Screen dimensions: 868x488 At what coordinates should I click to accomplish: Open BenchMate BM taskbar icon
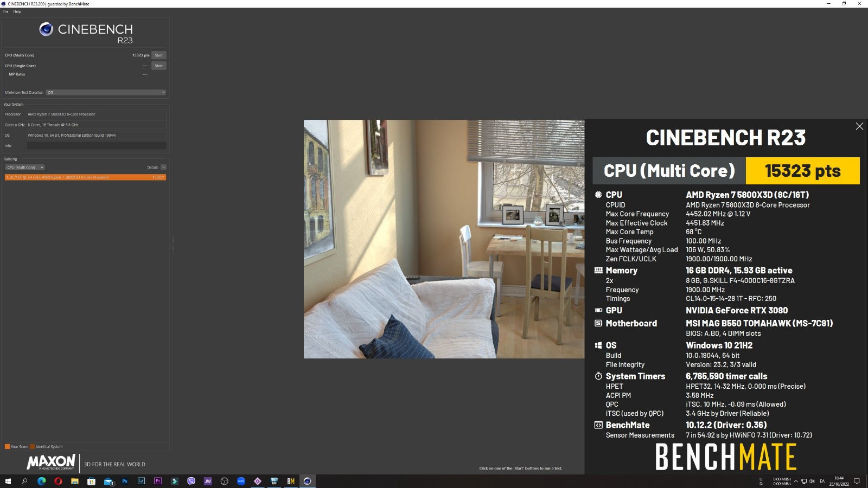[x=291, y=481]
